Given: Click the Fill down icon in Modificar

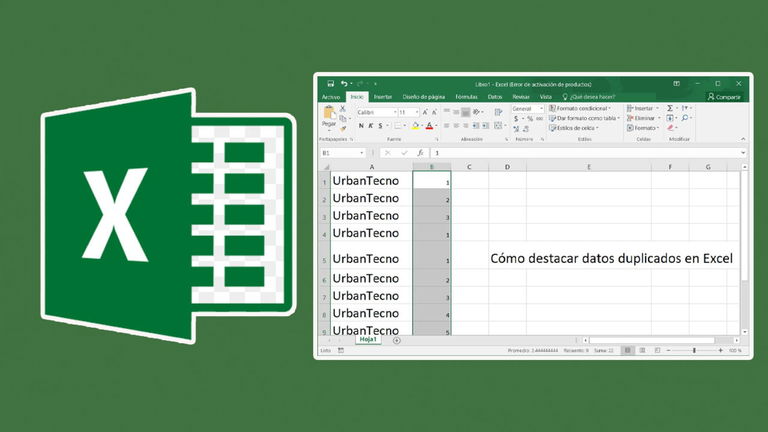Looking at the screenshot, I should click(670, 118).
